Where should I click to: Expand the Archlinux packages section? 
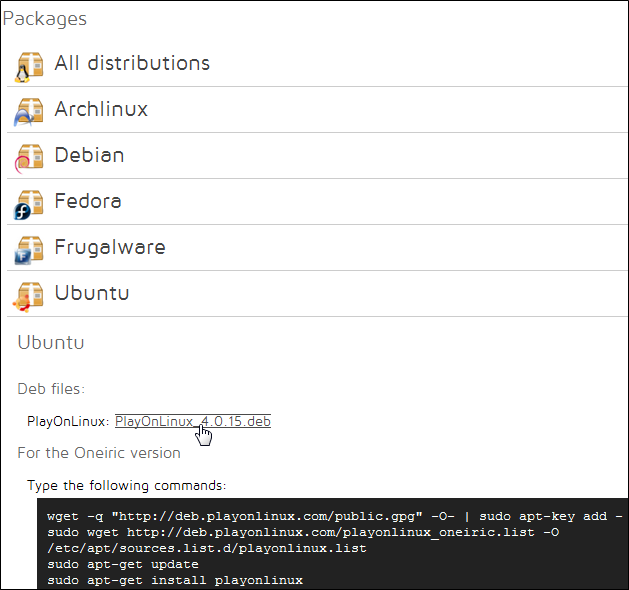pos(101,109)
